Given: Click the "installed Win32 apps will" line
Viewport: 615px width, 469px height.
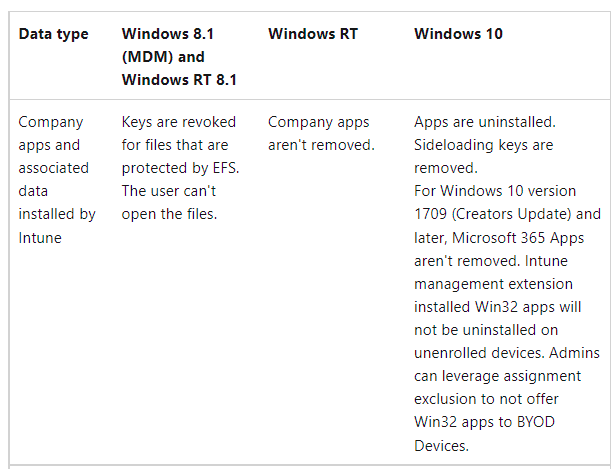Looking at the screenshot, I should click(497, 307).
